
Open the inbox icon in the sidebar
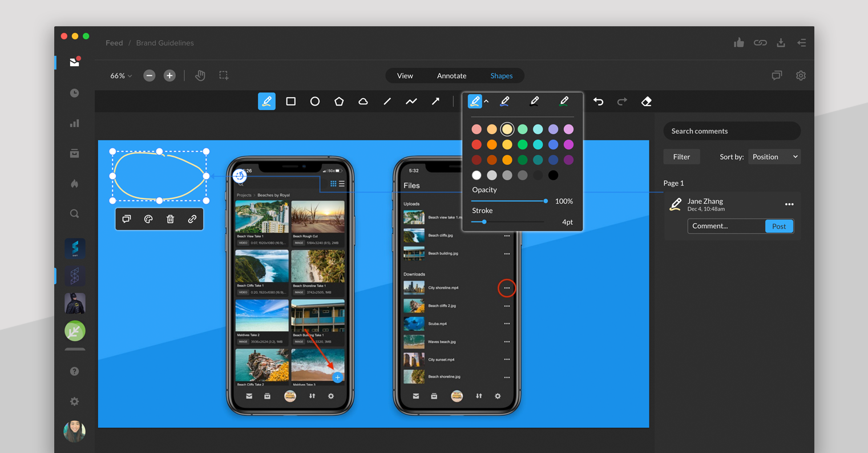pos(75,62)
